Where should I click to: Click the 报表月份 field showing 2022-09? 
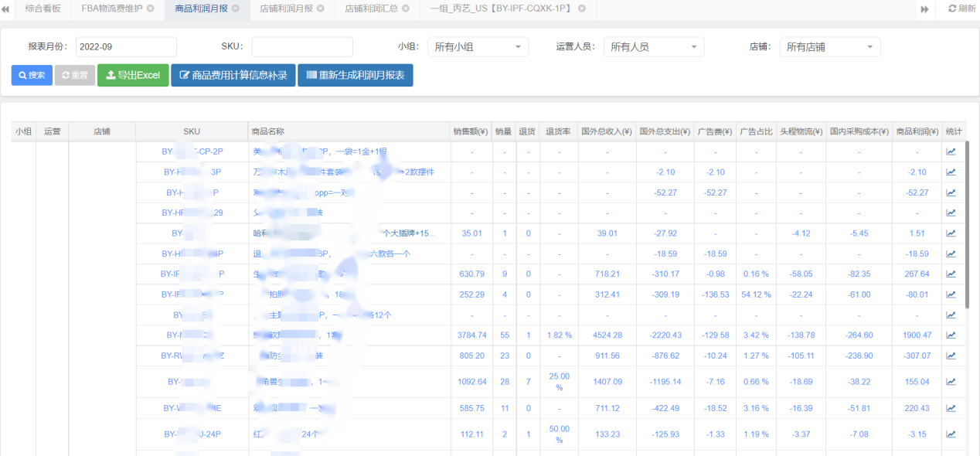pos(126,46)
